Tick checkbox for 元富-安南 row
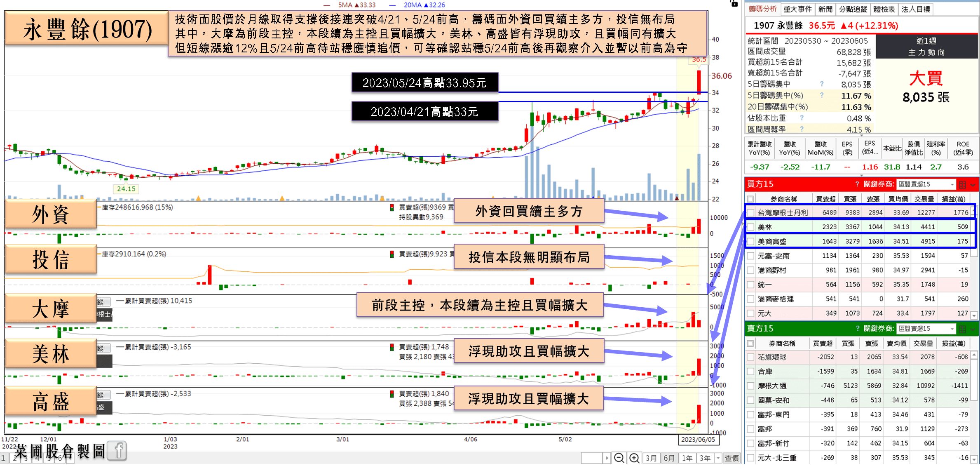 tap(750, 256)
